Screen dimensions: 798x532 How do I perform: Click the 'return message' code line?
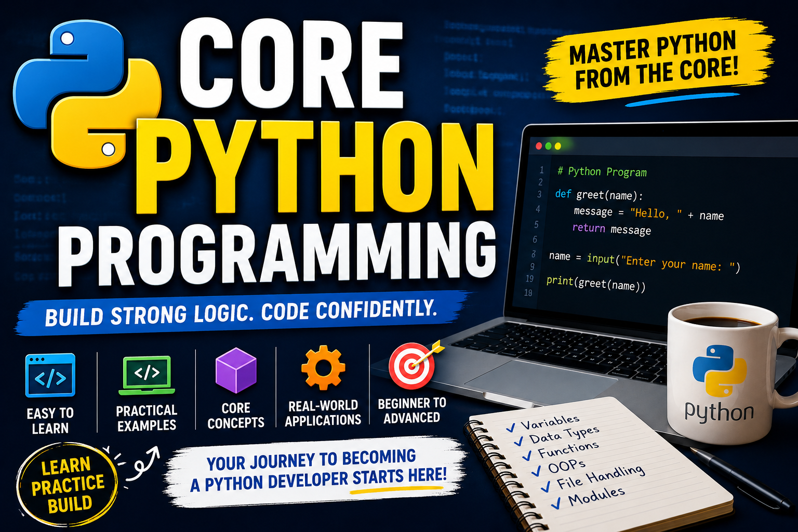tap(611, 229)
